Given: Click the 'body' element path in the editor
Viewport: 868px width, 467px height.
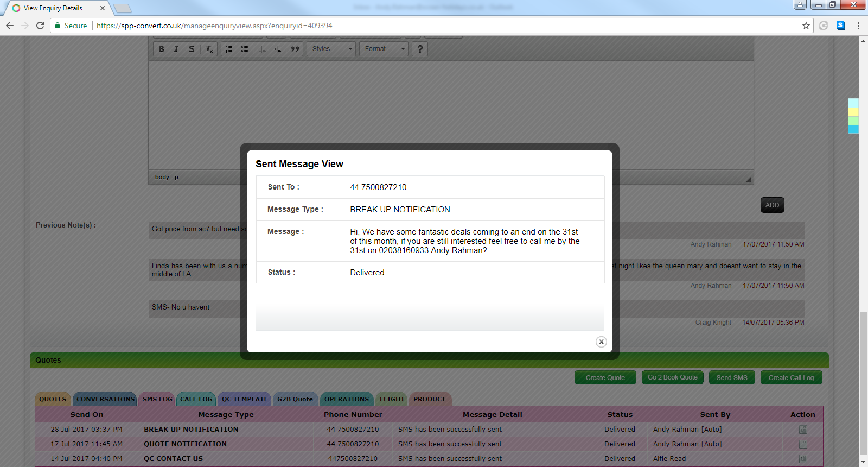Looking at the screenshot, I should [x=162, y=177].
